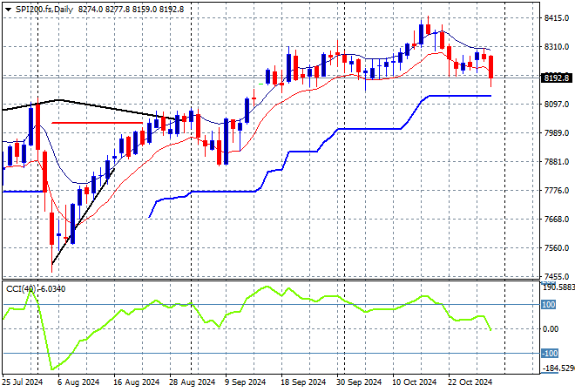Click the SPI200.fs,Daily symbol title
Image resolution: width=575 pixels, height=392 pixels.
[x=44, y=7]
